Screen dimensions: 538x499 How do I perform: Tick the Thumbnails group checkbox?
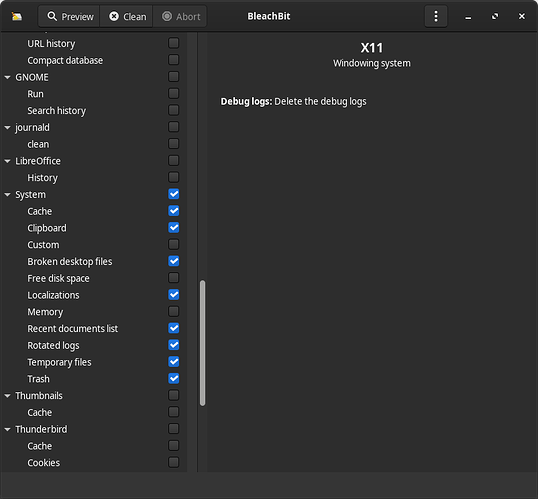(174, 395)
